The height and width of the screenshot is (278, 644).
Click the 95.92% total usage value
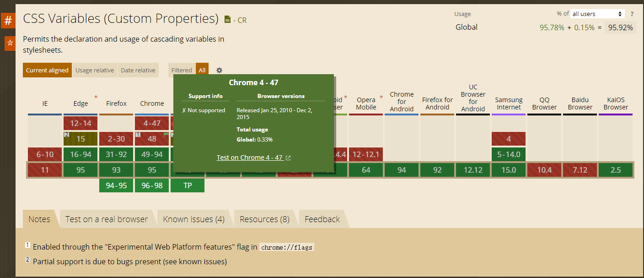tap(621, 27)
